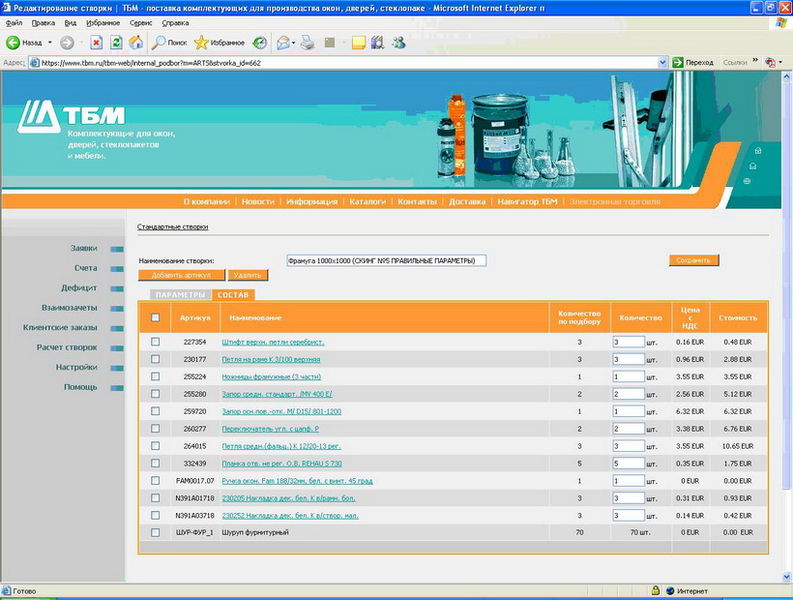Click the vertical scrollbar up arrow

[x=786, y=77]
